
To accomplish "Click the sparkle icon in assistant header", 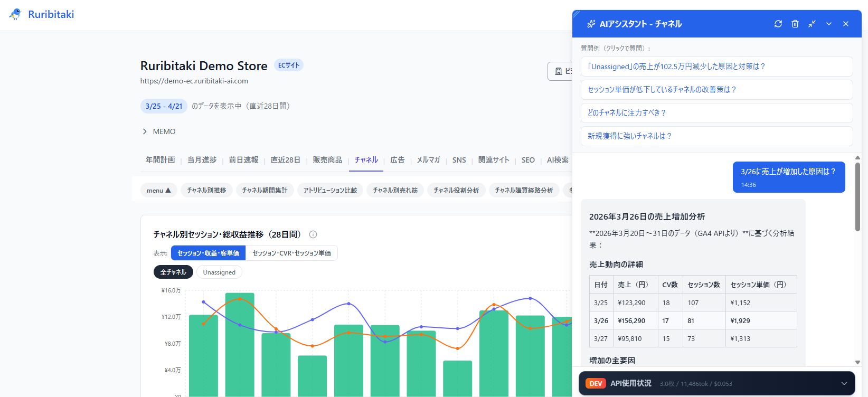I will tap(591, 24).
